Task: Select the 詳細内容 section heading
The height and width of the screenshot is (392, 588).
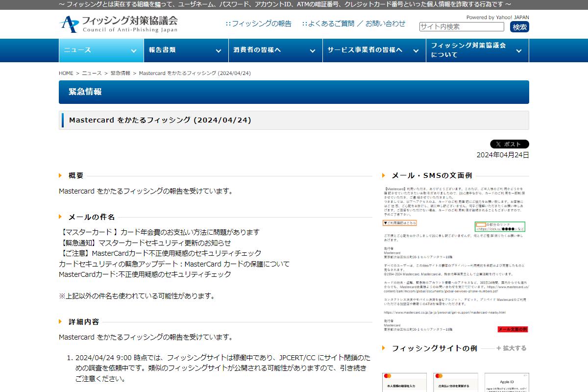Action: click(x=84, y=322)
